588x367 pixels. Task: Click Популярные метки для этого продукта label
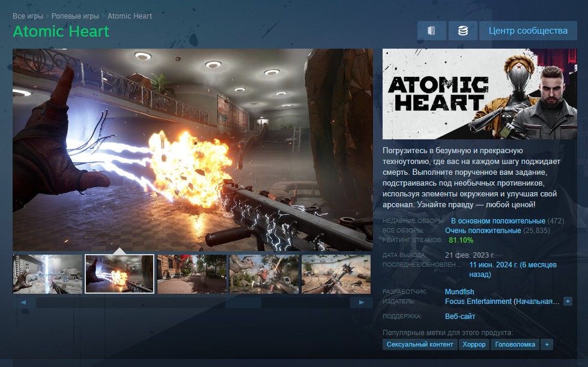(x=447, y=333)
